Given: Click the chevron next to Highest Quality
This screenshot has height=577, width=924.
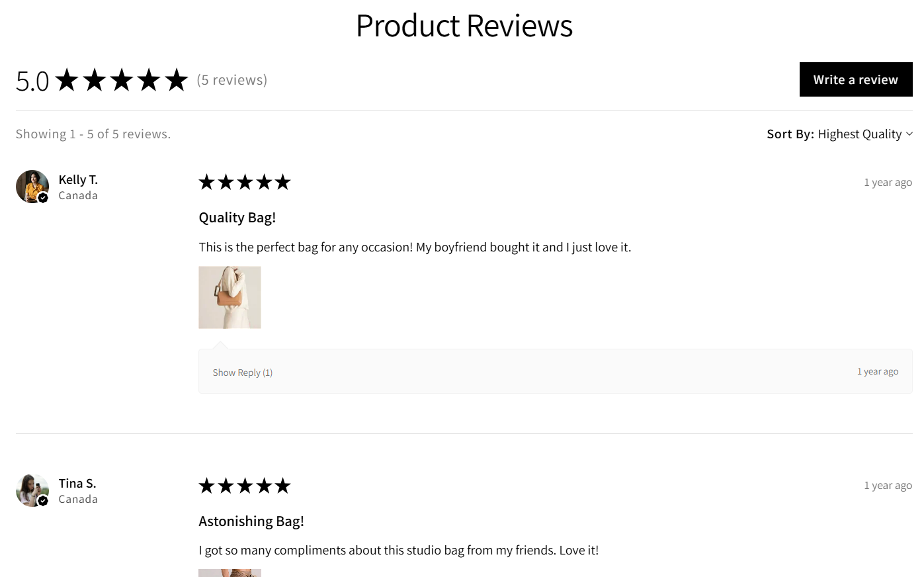Looking at the screenshot, I should pyautogui.click(x=910, y=134).
